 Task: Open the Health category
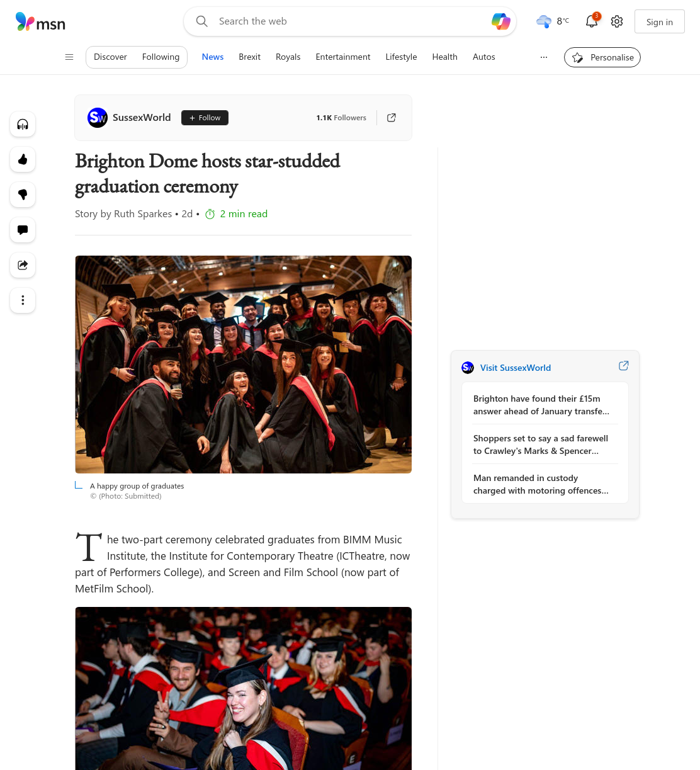[444, 57]
